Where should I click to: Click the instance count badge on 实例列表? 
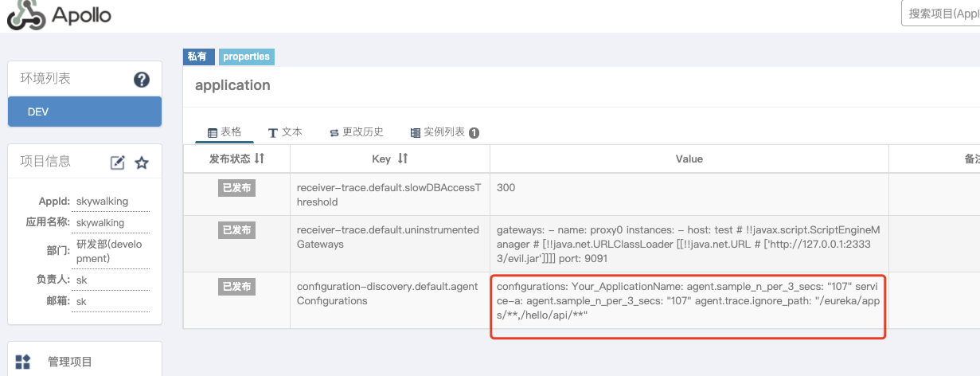pos(474,133)
